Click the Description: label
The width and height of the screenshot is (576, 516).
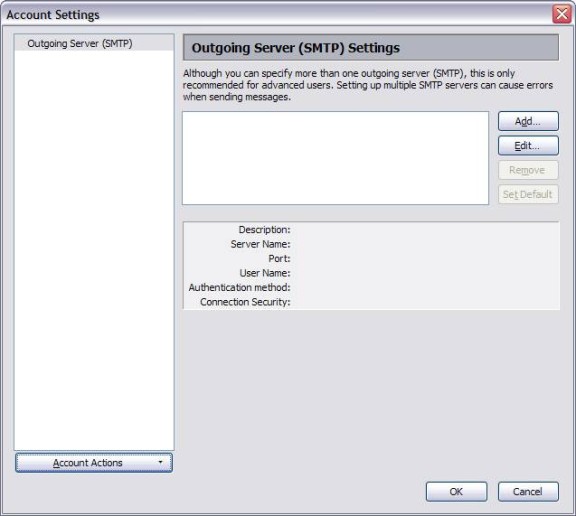pyautogui.click(x=264, y=230)
